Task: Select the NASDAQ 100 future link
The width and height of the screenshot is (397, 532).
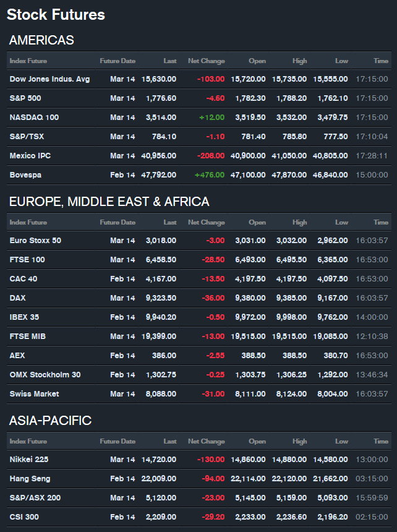Action: pos(34,118)
